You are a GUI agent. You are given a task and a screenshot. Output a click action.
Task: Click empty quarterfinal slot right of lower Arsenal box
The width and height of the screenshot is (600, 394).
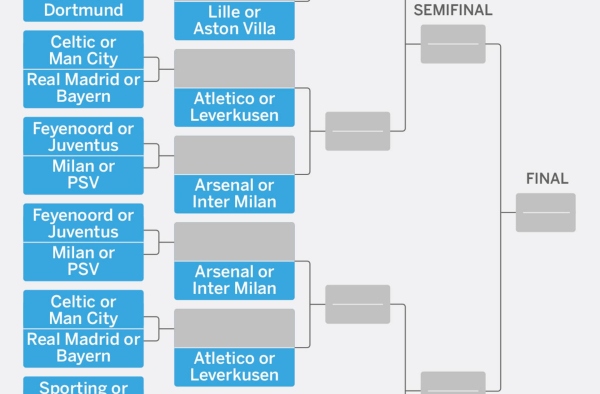click(x=358, y=304)
